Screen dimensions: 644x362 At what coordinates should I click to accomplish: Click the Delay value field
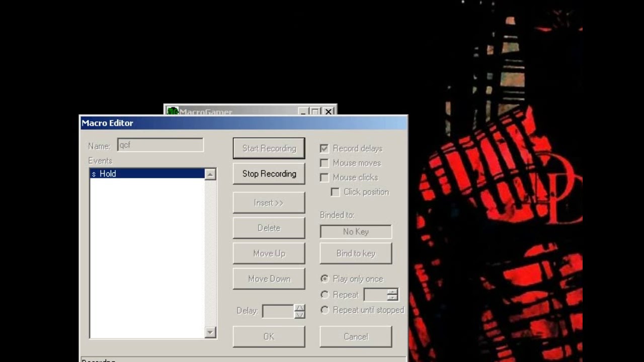[x=278, y=311]
